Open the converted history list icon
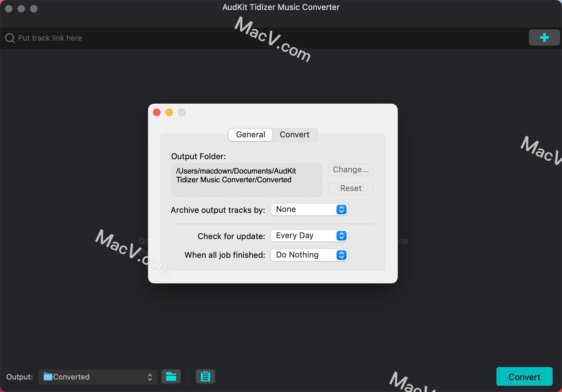Image resolution: width=562 pixels, height=392 pixels. pos(205,377)
